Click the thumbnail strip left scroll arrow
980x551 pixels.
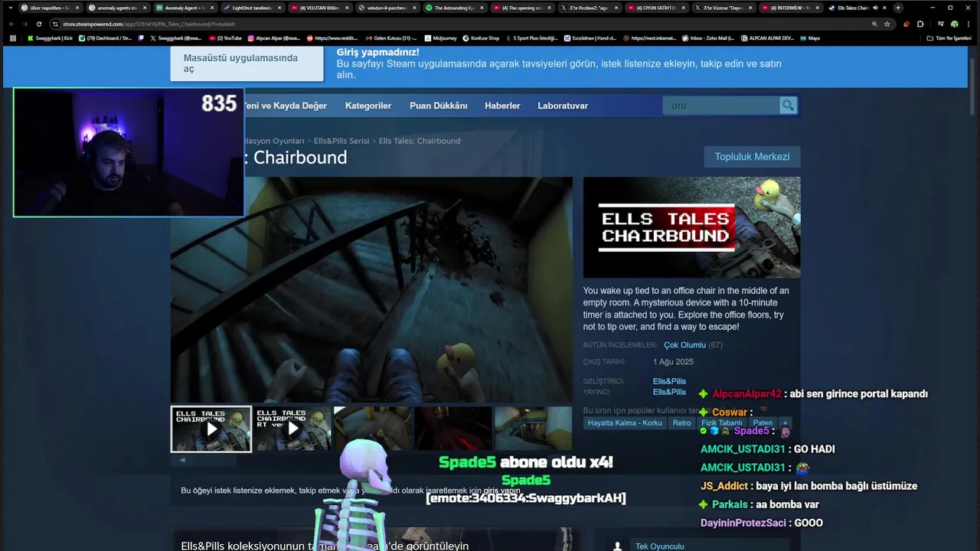(x=181, y=460)
